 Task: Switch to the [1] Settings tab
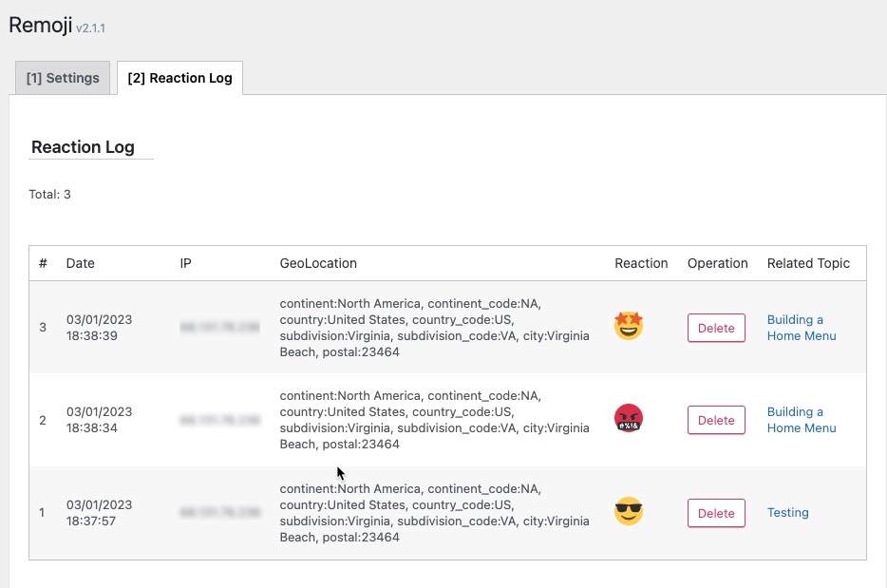(x=63, y=78)
